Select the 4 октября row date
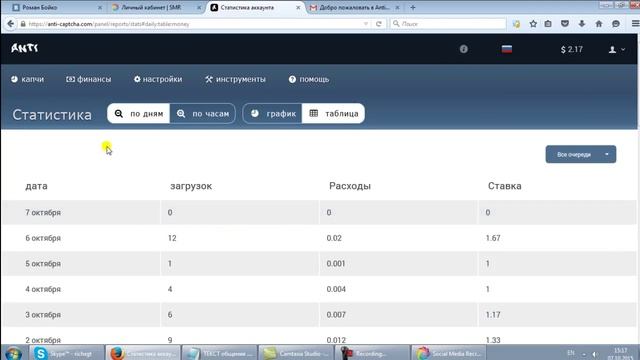Image resolution: width=640 pixels, height=360 pixels. click(43, 289)
